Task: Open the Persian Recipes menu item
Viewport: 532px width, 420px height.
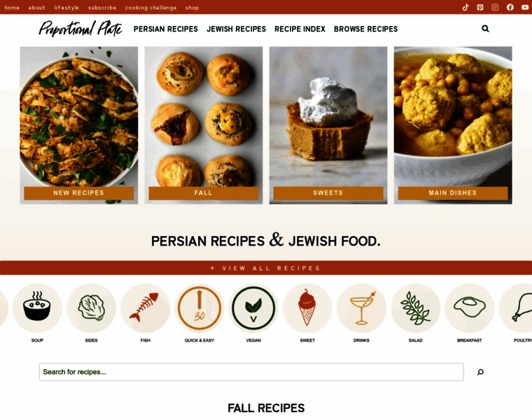Action: pyautogui.click(x=166, y=29)
